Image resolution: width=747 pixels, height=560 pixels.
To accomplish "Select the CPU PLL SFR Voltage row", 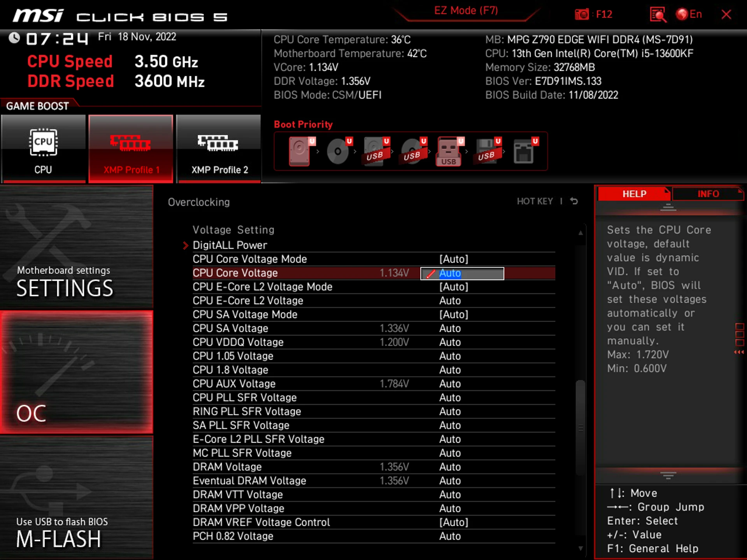I will (x=373, y=397).
